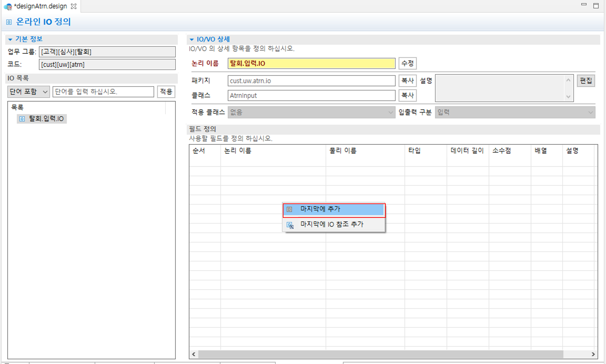Click the 수정 button next to 논리 이름
The width and height of the screenshot is (606, 364).
click(407, 63)
